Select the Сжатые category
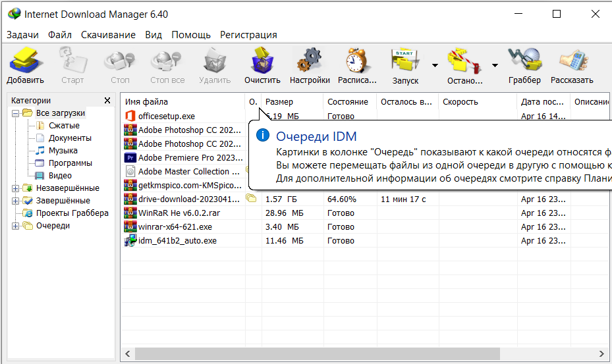 (64, 126)
